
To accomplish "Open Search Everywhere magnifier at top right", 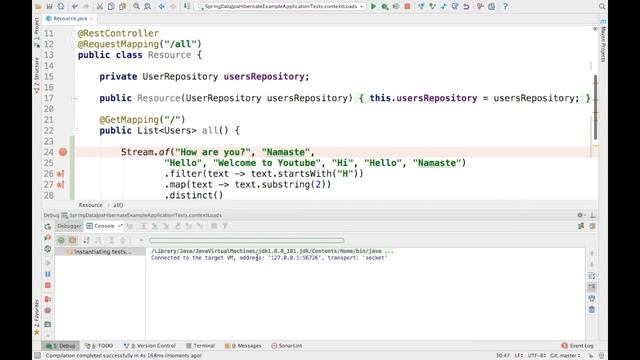I will tap(602, 6).
